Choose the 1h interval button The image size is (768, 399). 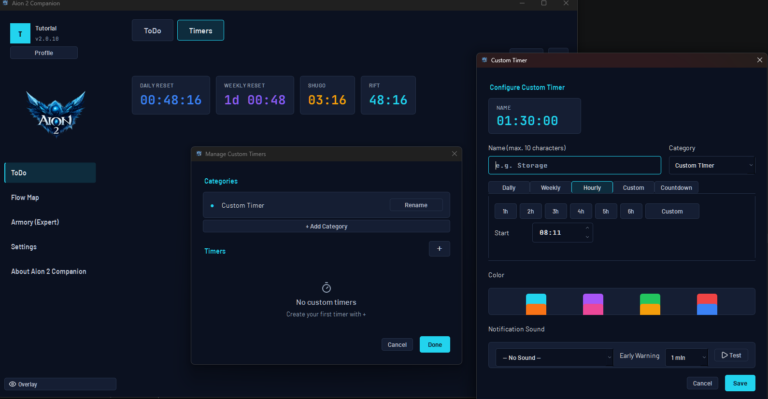pos(505,211)
